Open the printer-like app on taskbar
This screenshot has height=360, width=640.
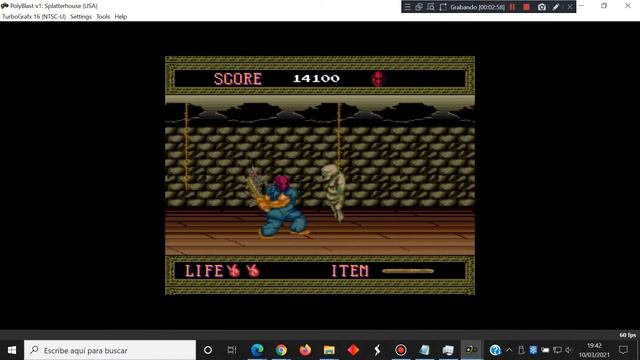coord(448,350)
